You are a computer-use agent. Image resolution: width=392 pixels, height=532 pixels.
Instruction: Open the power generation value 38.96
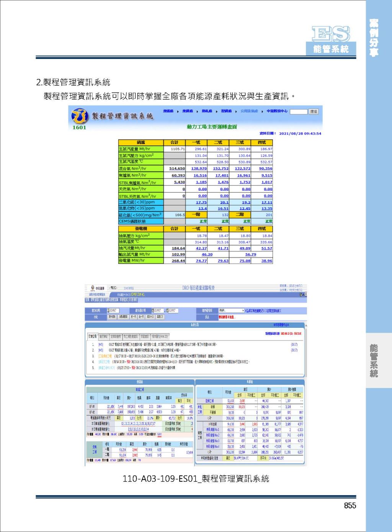pyautogui.click(x=267, y=261)
